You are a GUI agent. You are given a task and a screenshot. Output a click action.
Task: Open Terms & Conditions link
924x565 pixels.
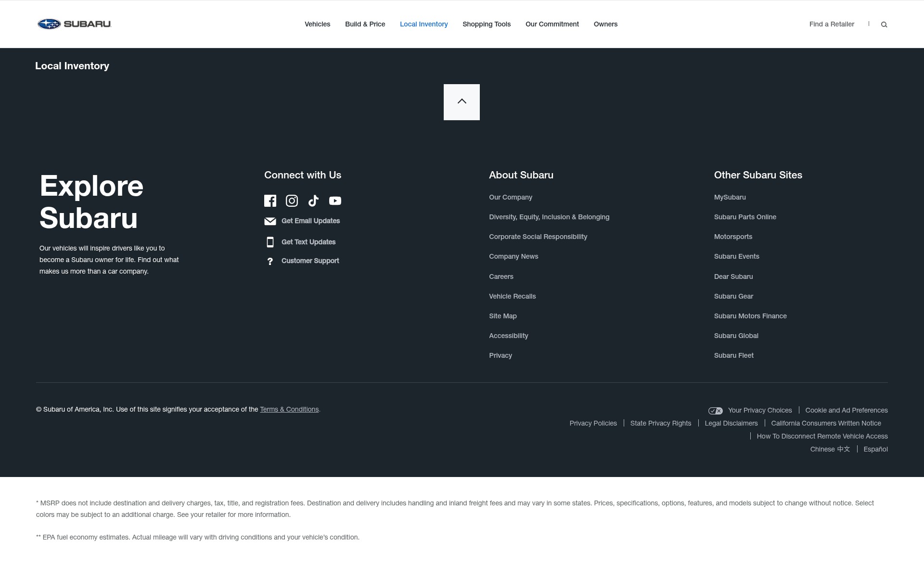pos(289,409)
